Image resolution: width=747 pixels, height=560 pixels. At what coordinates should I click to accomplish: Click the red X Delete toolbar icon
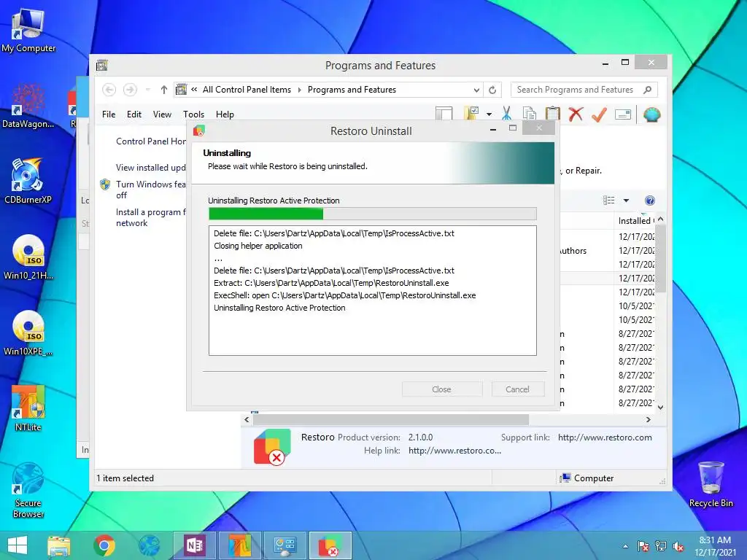(576, 114)
